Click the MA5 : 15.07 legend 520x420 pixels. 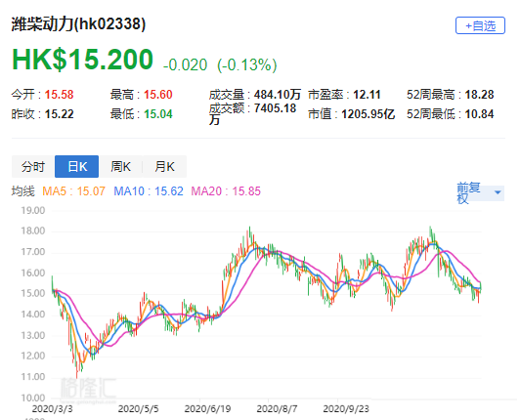pos(74,191)
